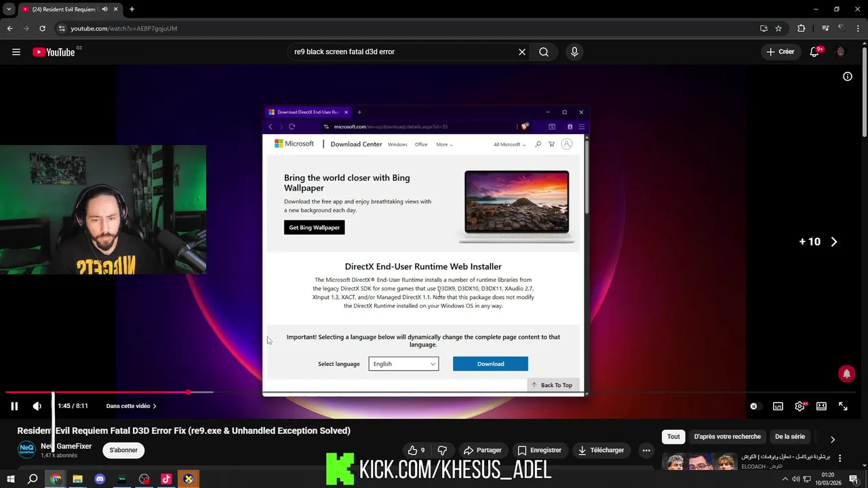Open options for the ELCOACH suggested video

tap(840, 458)
